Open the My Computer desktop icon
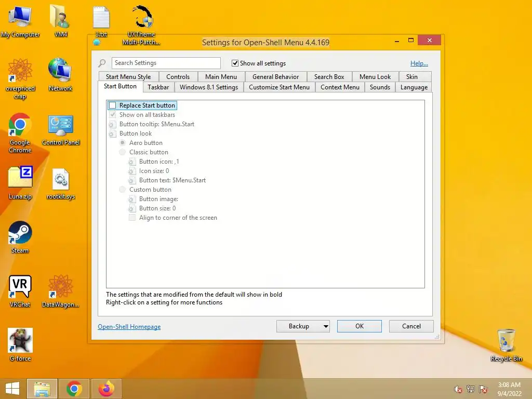 20,21
